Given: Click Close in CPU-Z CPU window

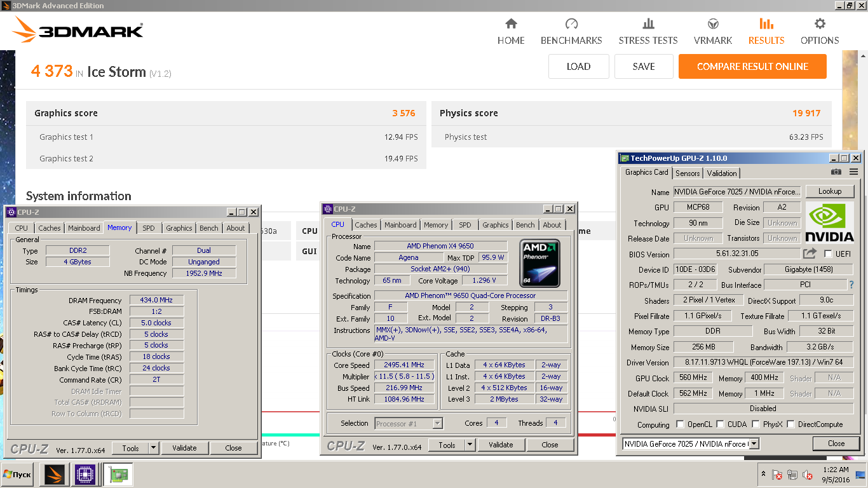Looking at the screenshot, I should pyautogui.click(x=550, y=445).
